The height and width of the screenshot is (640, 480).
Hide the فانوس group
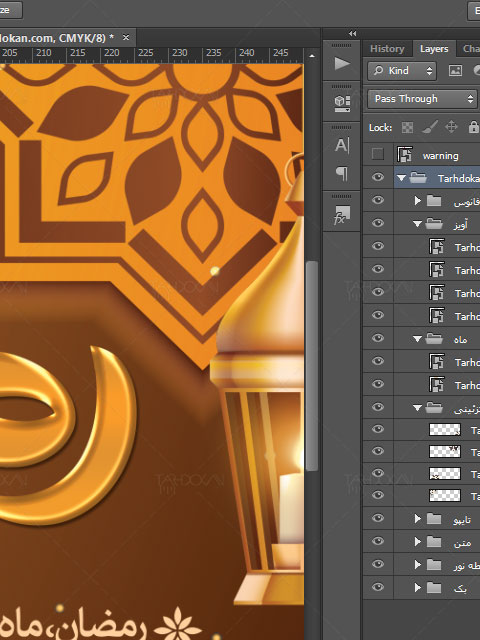(x=378, y=200)
